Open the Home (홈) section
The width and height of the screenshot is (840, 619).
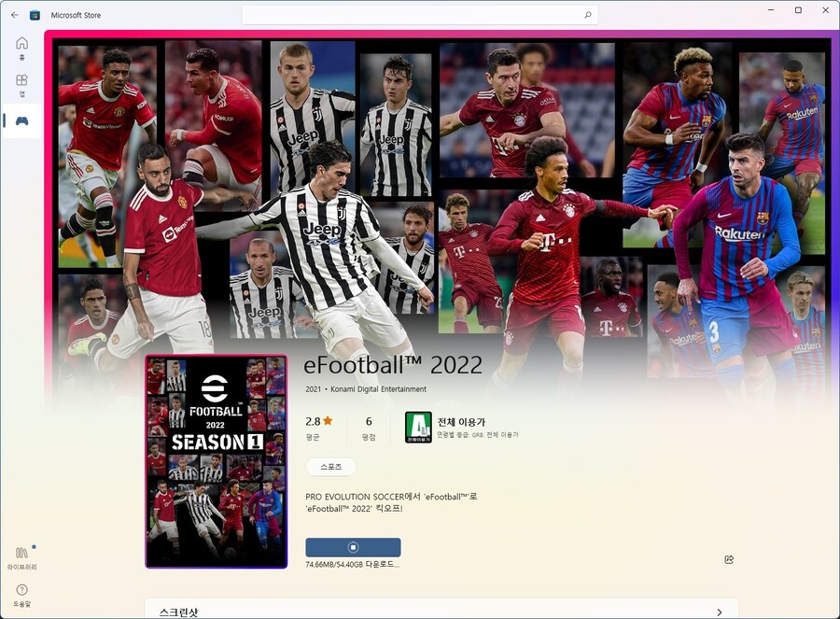click(22, 49)
